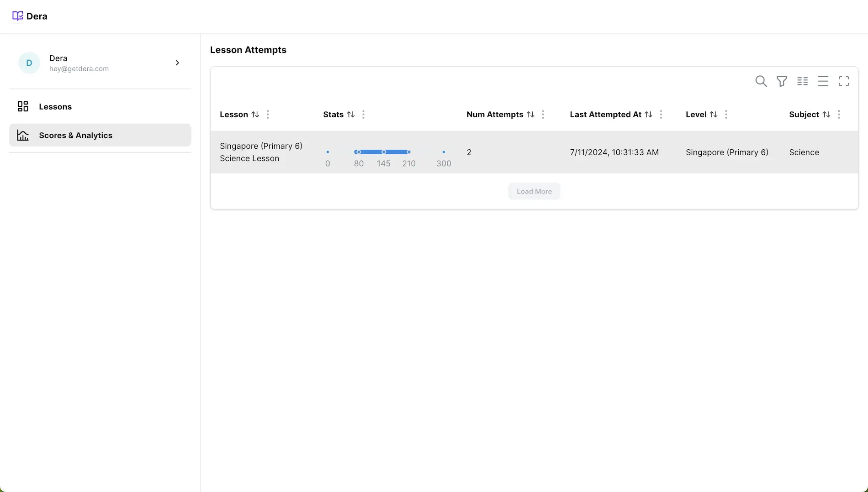Open Stats column actions menu
Viewport: 868px width, 492px height.
363,115
